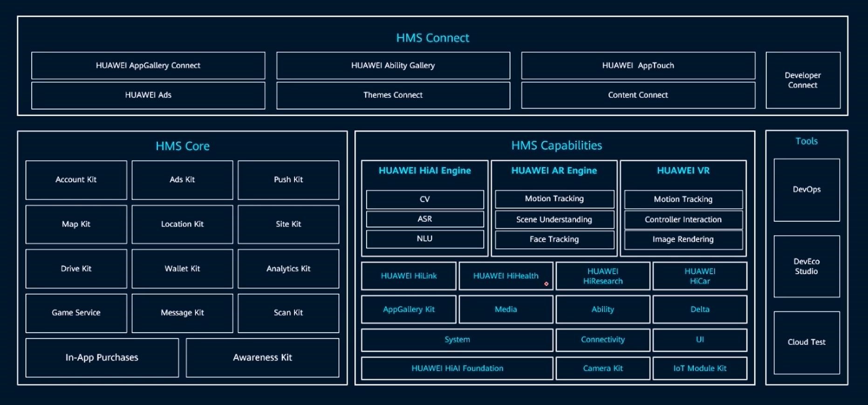Screen dimensions: 868x405
Task: Click the In-App Purchases box
Action: tap(102, 357)
